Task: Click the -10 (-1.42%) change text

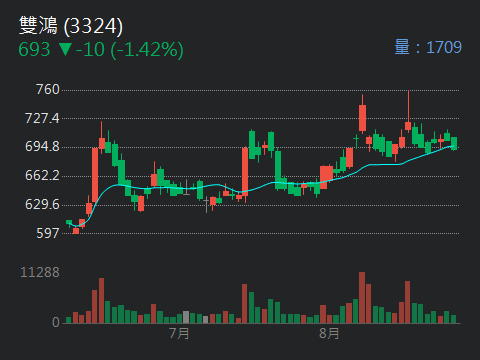Action: click(x=130, y=50)
